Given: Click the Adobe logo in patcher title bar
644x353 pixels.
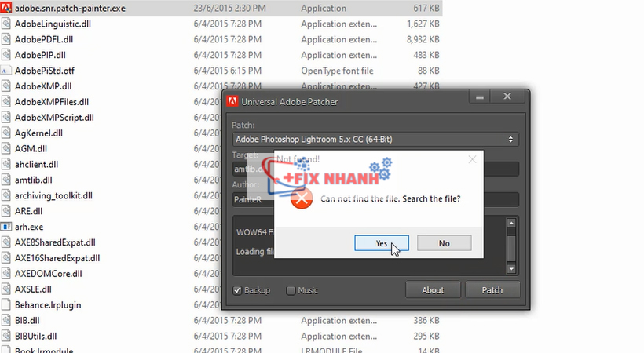Looking at the screenshot, I should (232, 101).
